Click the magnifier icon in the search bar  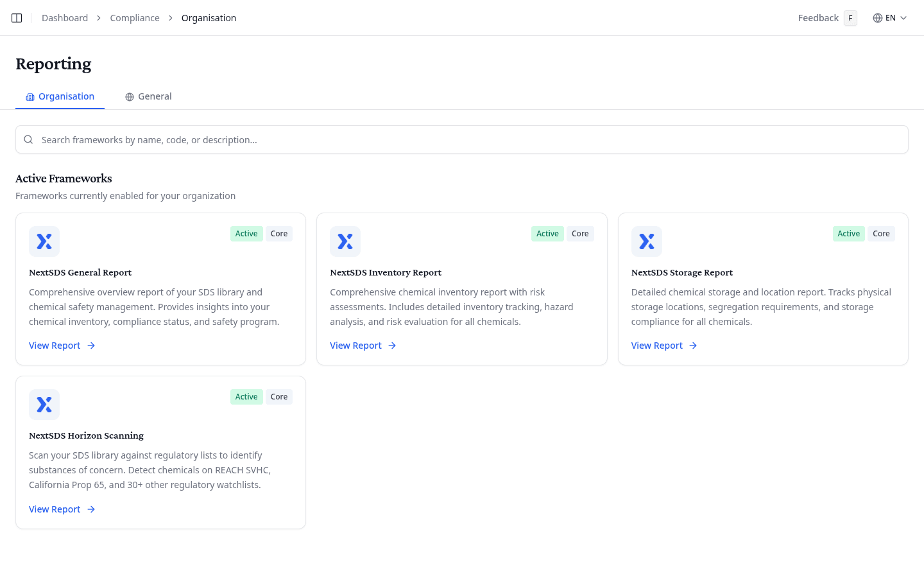(x=28, y=139)
